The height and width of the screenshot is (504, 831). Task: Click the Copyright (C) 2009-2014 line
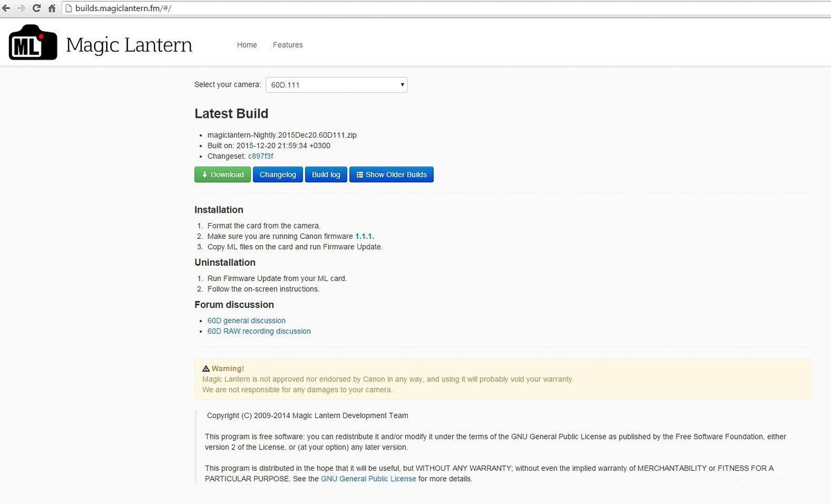[x=307, y=415]
